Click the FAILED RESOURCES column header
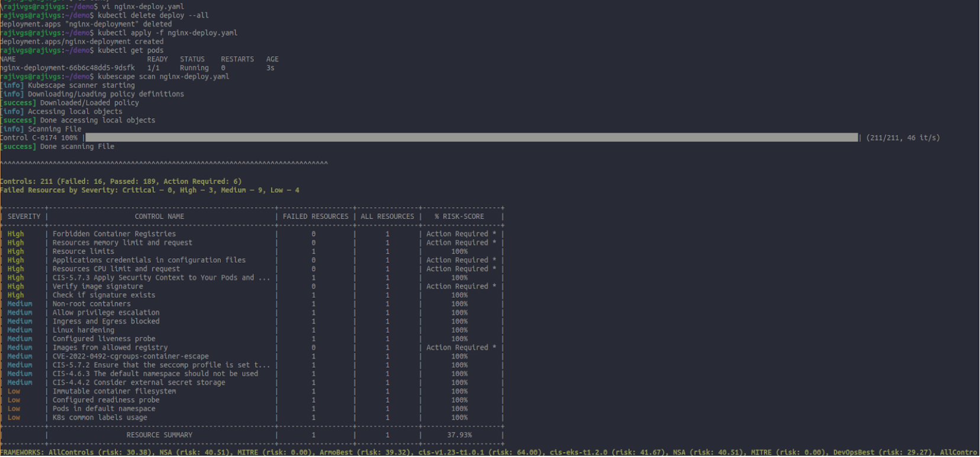980x457 pixels. (x=315, y=217)
